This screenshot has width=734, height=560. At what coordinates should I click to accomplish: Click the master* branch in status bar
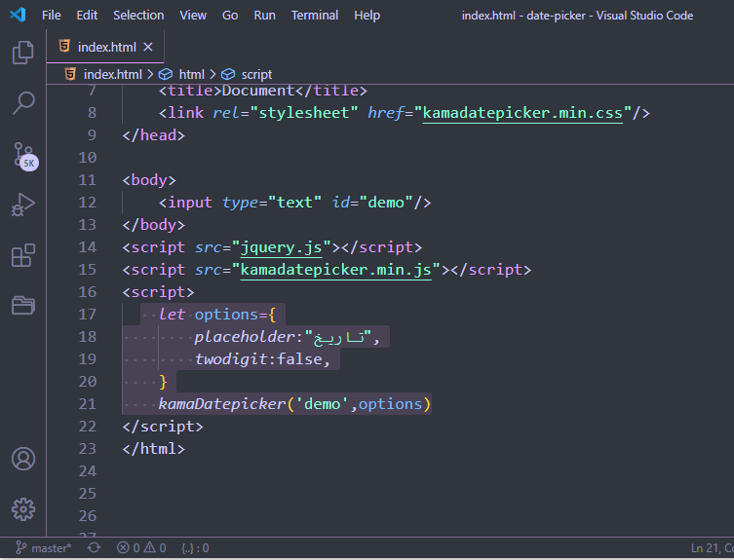pyautogui.click(x=44, y=548)
